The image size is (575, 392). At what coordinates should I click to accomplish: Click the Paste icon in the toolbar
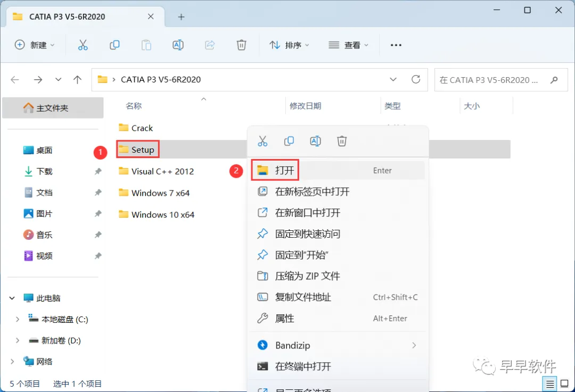coord(146,45)
